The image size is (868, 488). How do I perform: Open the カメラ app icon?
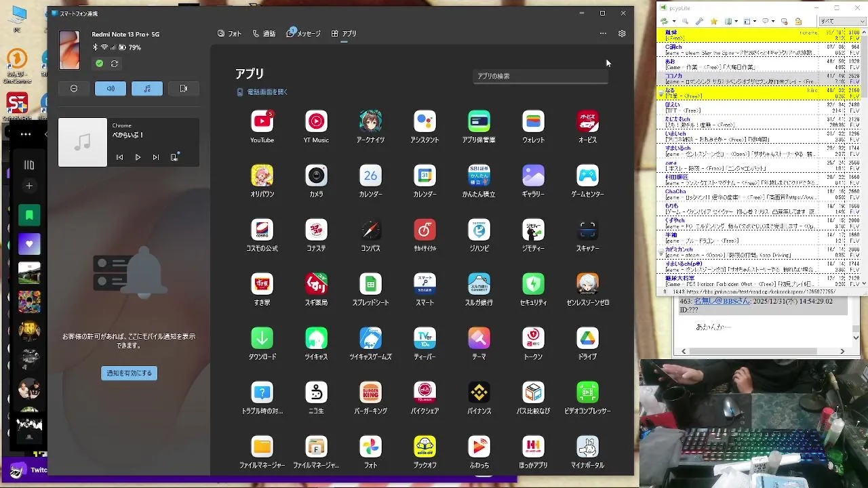[x=316, y=176]
